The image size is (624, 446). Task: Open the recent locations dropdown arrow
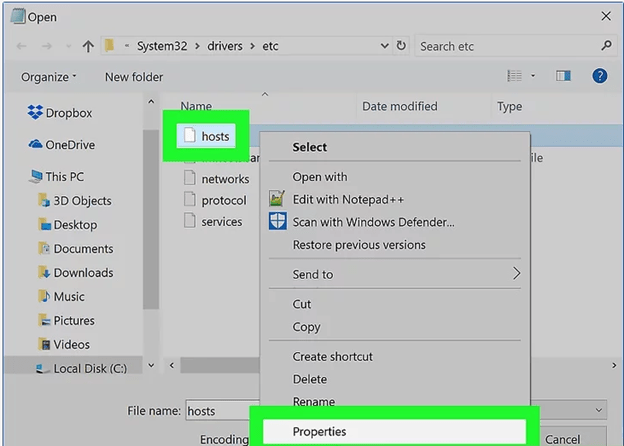click(x=68, y=47)
